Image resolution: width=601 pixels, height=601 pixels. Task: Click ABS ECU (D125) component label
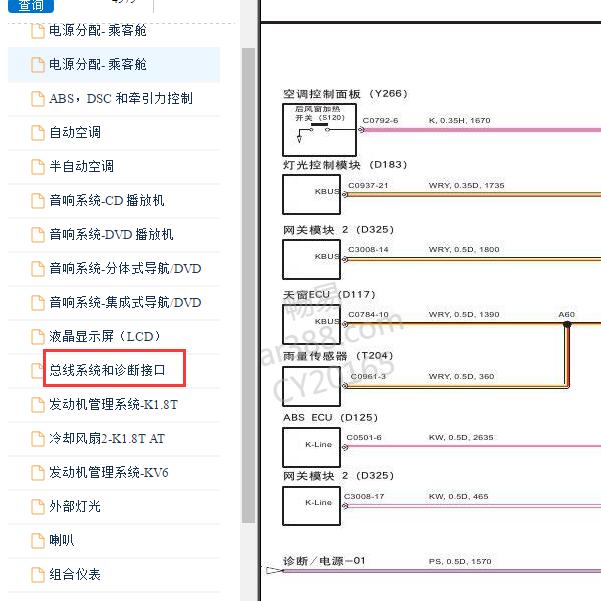point(330,417)
